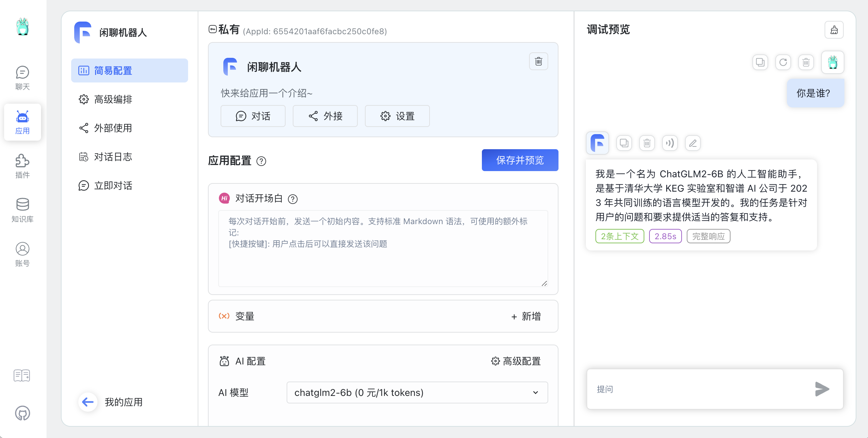Open 对话日志 menu item
The height and width of the screenshot is (438, 868).
click(113, 157)
